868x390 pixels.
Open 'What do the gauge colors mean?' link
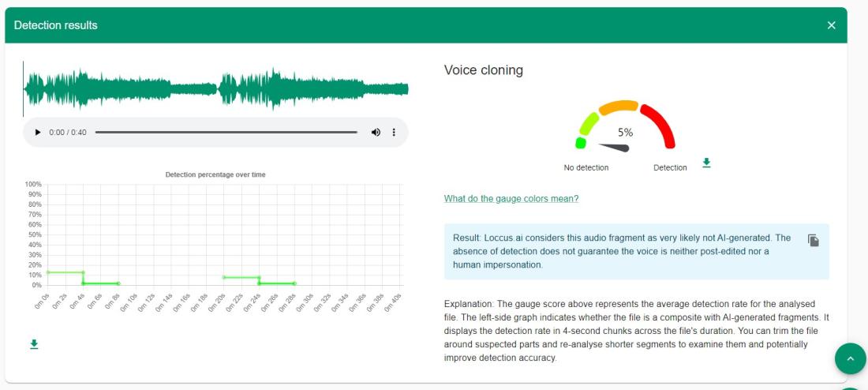tap(511, 198)
